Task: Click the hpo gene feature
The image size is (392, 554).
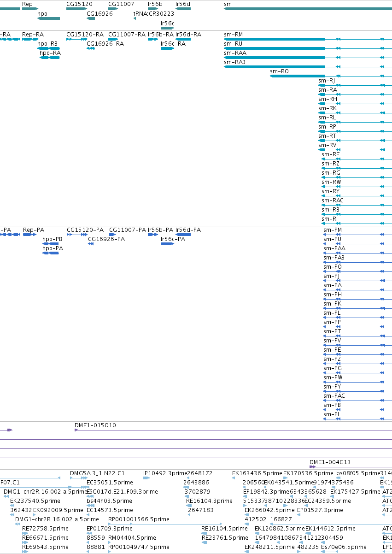Action: point(48,18)
